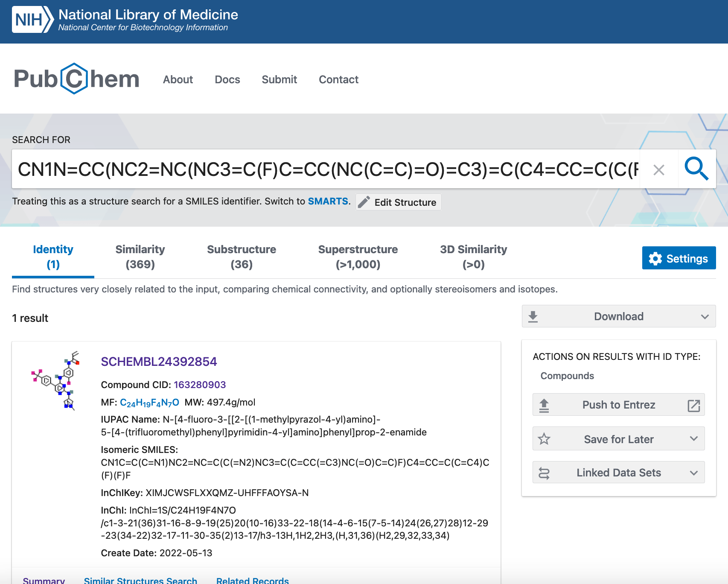Click the Create Date 2022-05-13 text
This screenshot has width=728, height=584.
click(x=157, y=553)
